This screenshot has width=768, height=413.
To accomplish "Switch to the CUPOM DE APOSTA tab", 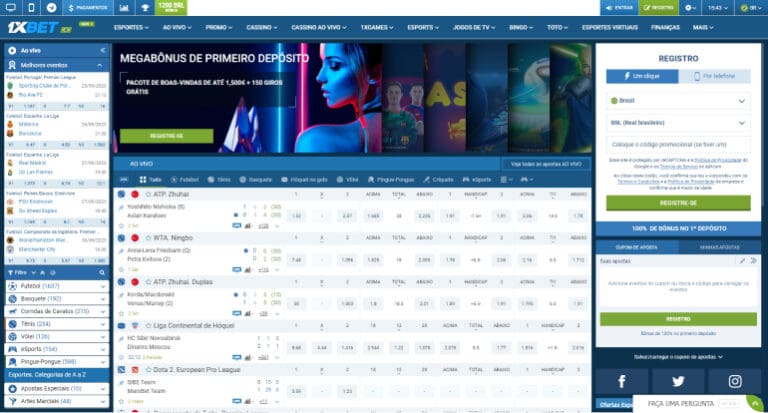I will (x=637, y=247).
